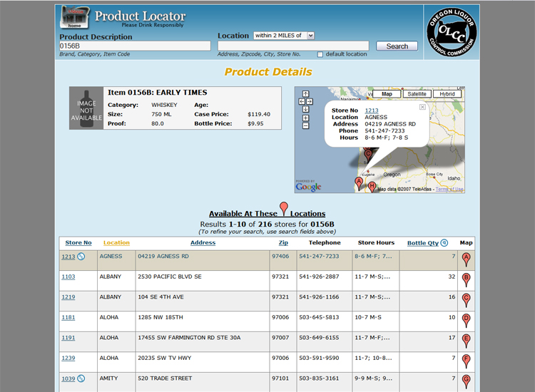
Task: Toggle the default location checkbox
Action: click(x=320, y=55)
